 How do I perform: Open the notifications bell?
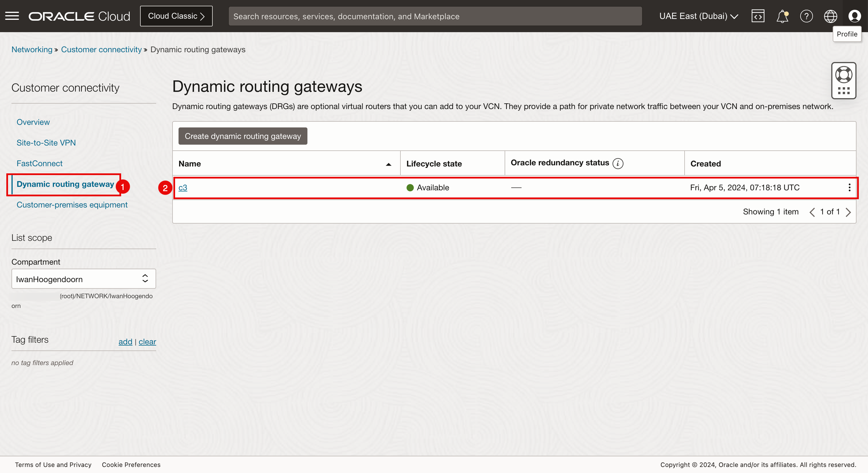[782, 16]
